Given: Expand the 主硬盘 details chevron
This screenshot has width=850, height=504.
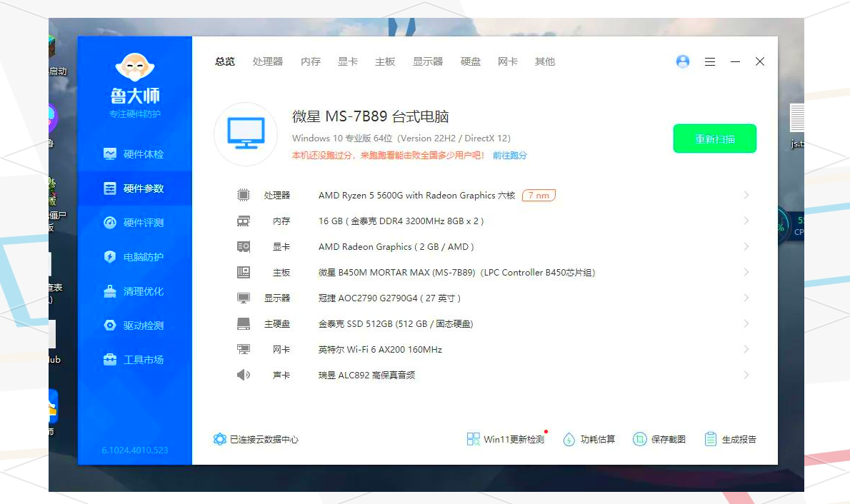Looking at the screenshot, I should (746, 323).
